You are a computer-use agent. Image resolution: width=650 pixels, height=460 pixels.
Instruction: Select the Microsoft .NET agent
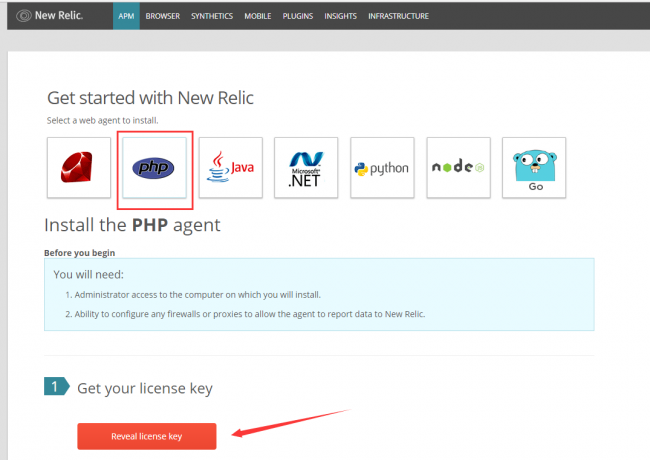pos(306,168)
